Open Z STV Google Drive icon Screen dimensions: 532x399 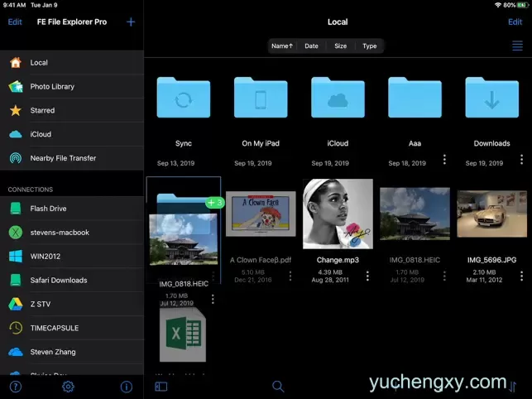tap(16, 305)
